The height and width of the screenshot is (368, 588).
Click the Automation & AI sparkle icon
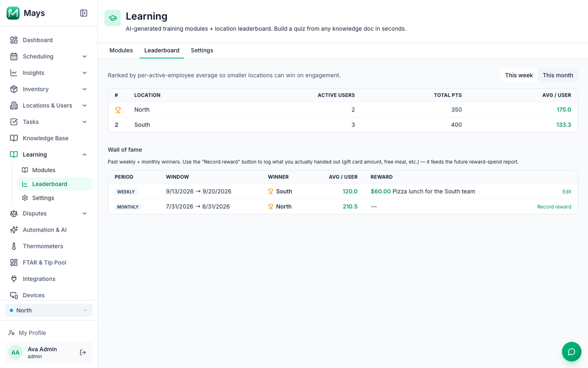tap(14, 230)
